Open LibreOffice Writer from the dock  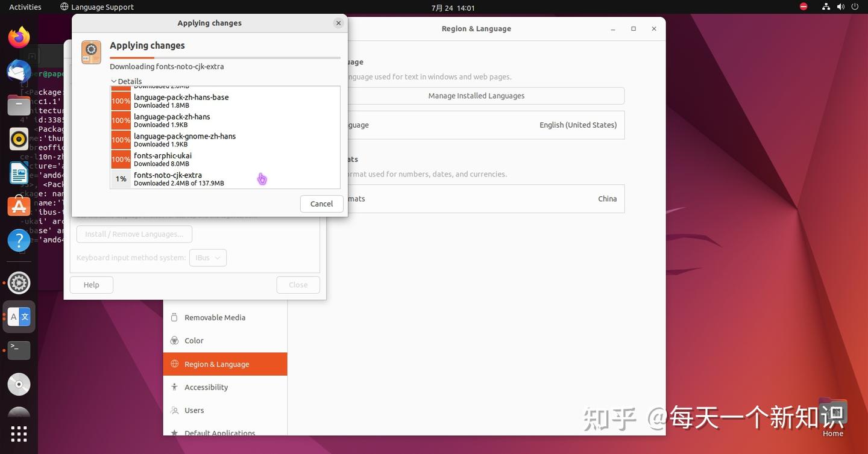pos(18,173)
